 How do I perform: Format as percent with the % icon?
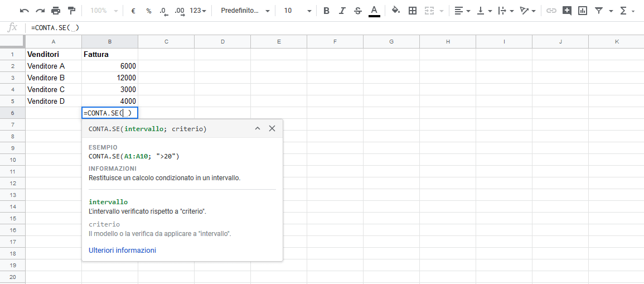coord(149,11)
